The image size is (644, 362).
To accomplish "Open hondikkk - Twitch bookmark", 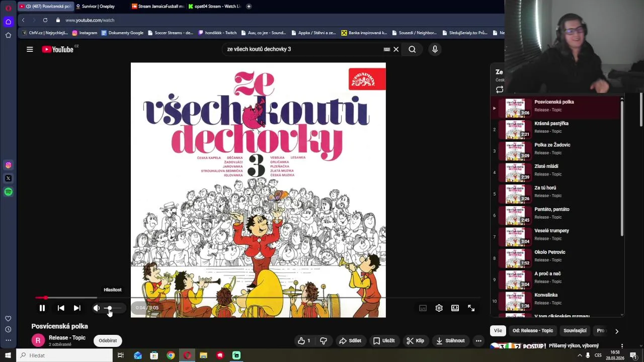I will (217, 33).
